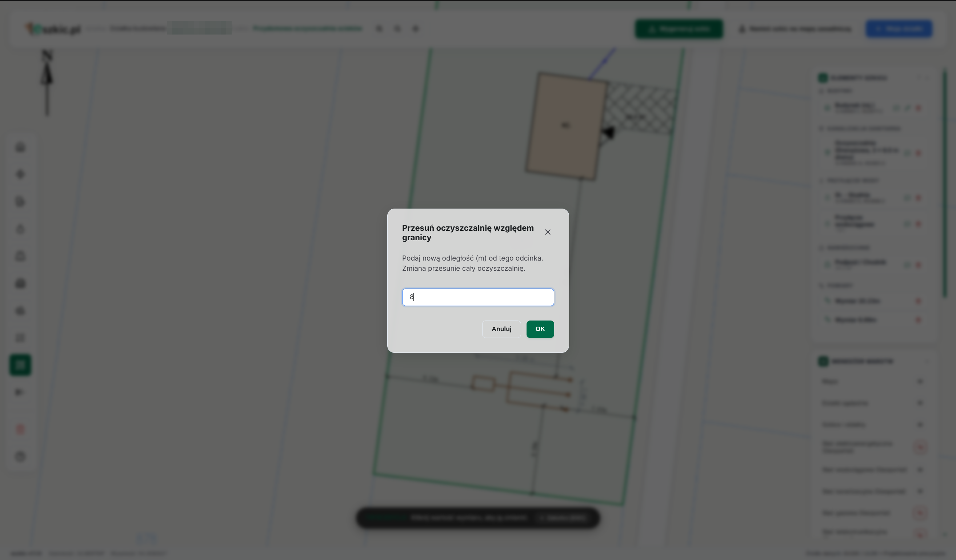956x560 pixels.
Task: Click the dark notification bar at bottom
Action: point(477,517)
